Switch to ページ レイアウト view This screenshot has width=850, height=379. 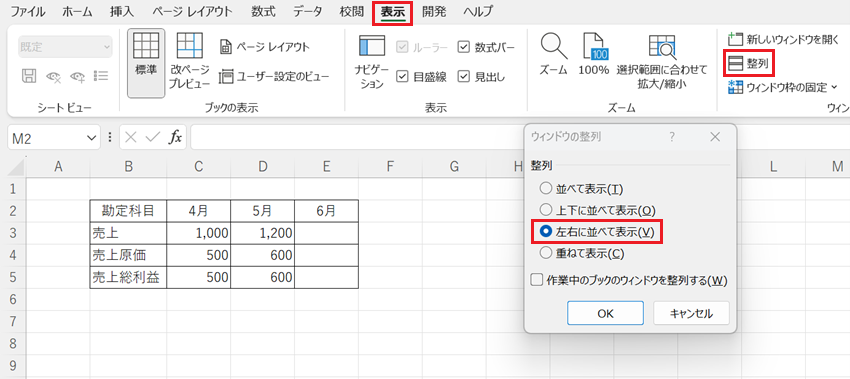pos(265,47)
